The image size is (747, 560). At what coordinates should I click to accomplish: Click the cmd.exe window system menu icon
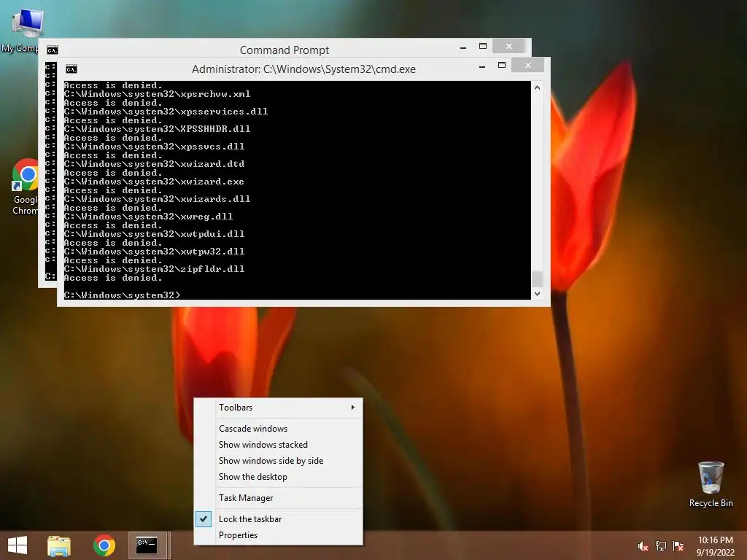click(x=71, y=69)
